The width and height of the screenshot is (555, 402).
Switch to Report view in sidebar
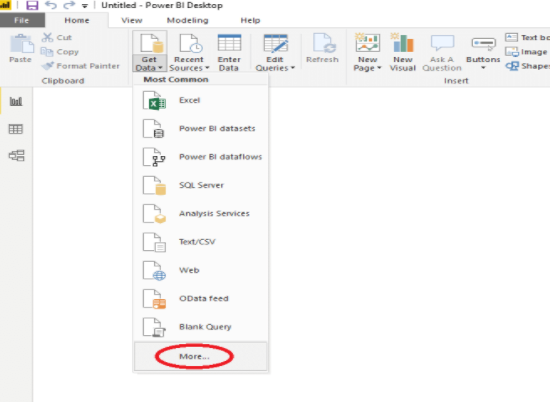pos(16,102)
